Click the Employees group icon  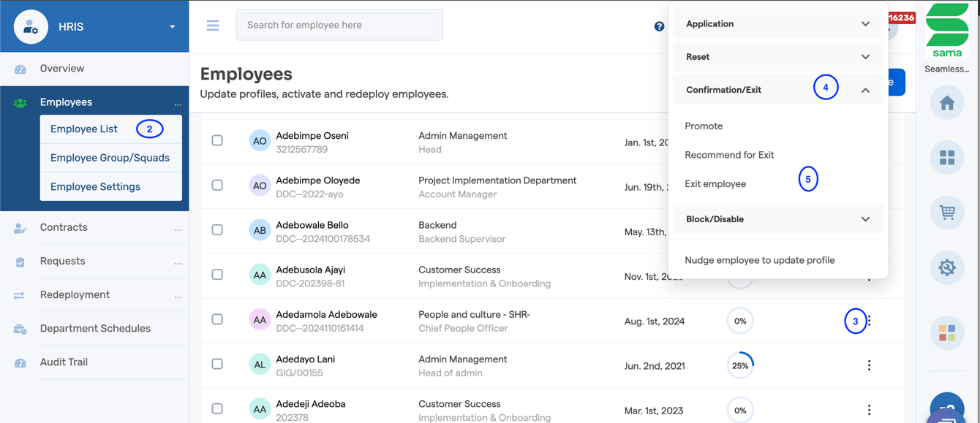[x=20, y=103]
